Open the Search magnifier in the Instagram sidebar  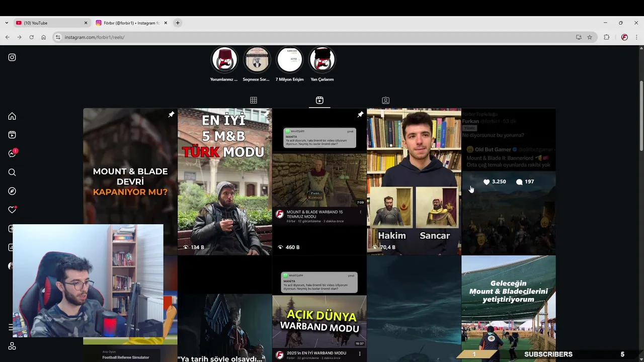(x=12, y=172)
